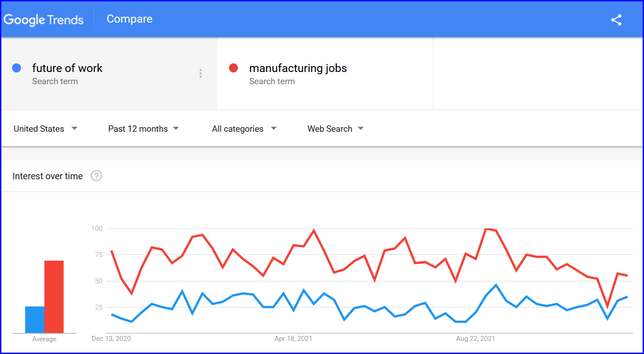Viewport: 644px width, 354px height.
Task: Click the Dec 13, 2020 axis label
Action: (x=111, y=339)
